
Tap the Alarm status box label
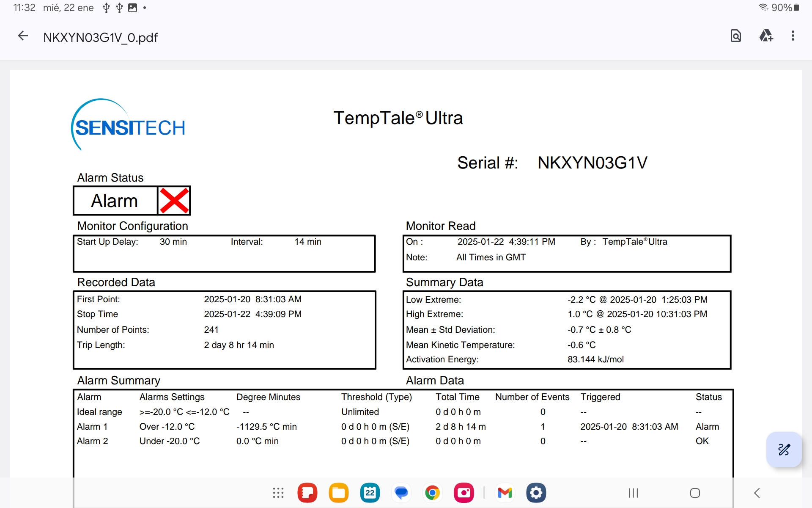tap(115, 201)
